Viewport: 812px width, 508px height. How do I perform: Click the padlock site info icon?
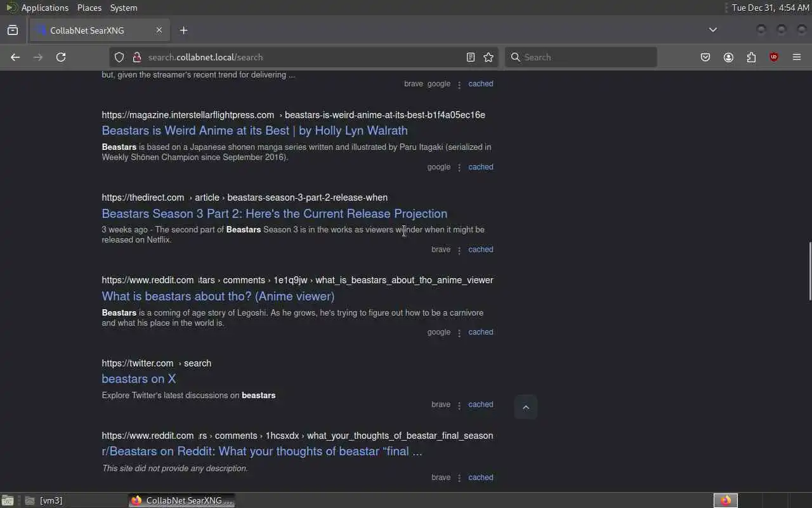point(136,57)
